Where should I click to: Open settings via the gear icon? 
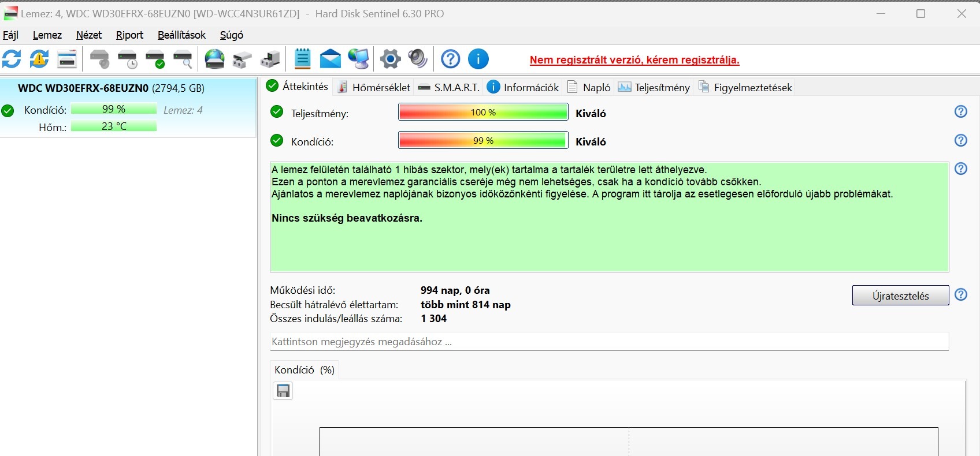pos(391,59)
